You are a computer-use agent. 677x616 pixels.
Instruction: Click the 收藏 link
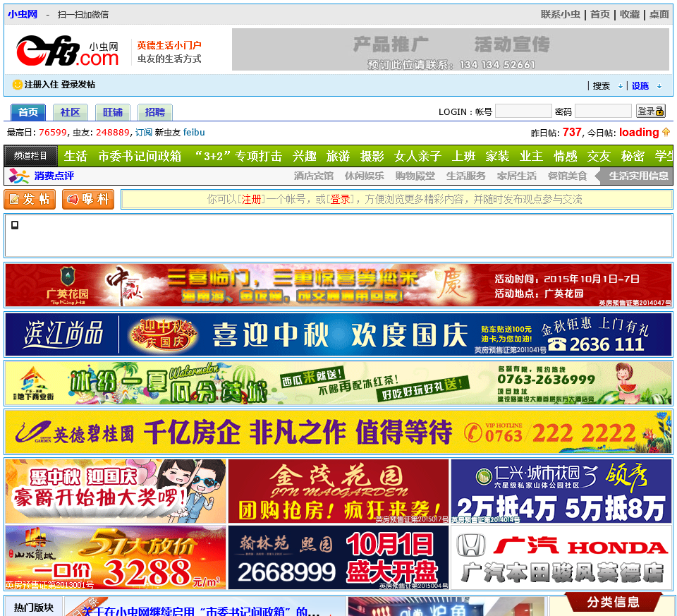point(630,14)
